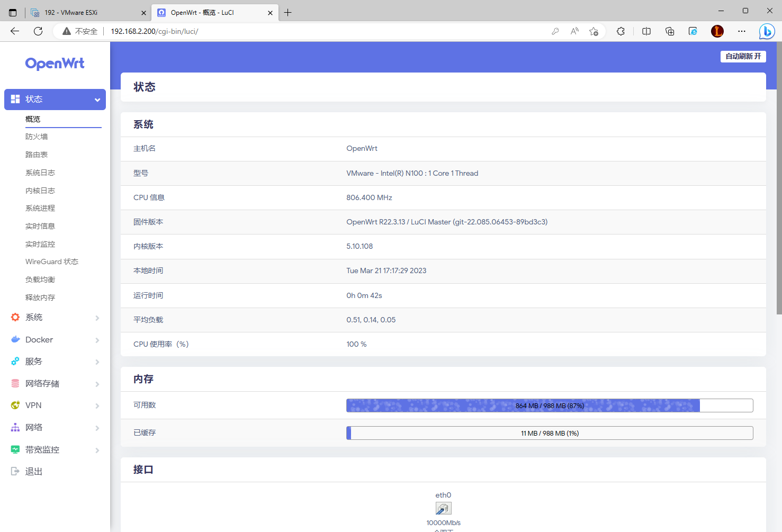Click the 退出 logout icon

pyautogui.click(x=15, y=471)
